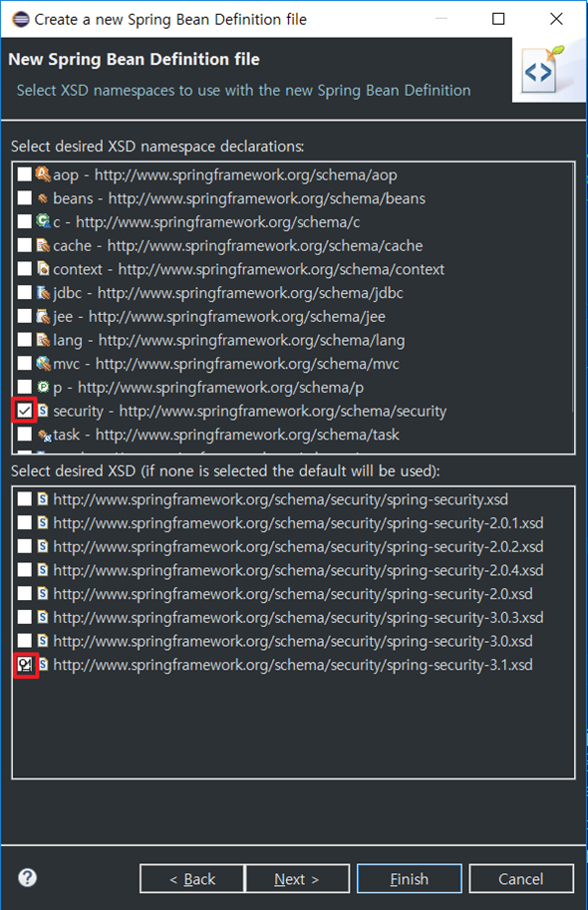The width and height of the screenshot is (588, 910).
Task: Select the spring-security-2.0.2.xsd URL text
Action: click(298, 546)
